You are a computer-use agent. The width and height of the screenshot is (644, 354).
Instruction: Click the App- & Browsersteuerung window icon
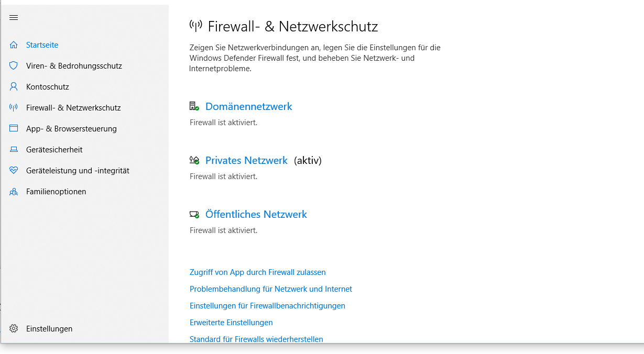[x=14, y=129]
